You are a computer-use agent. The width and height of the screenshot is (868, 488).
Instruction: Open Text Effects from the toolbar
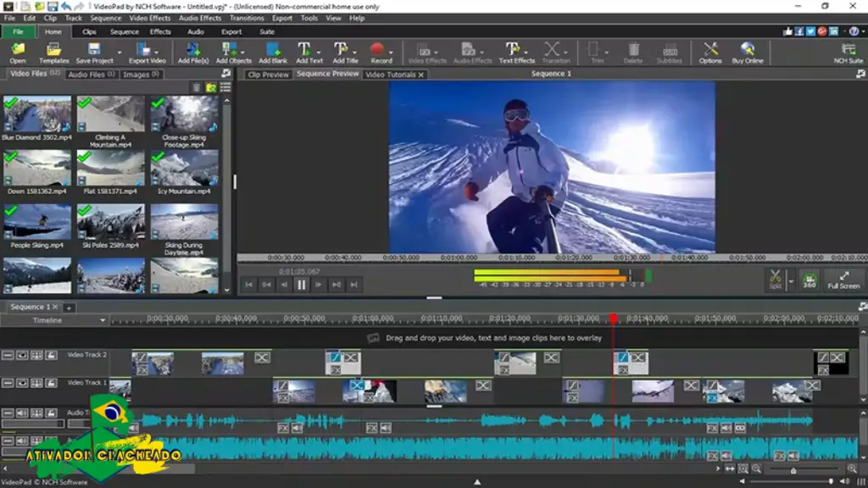pos(516,53)
